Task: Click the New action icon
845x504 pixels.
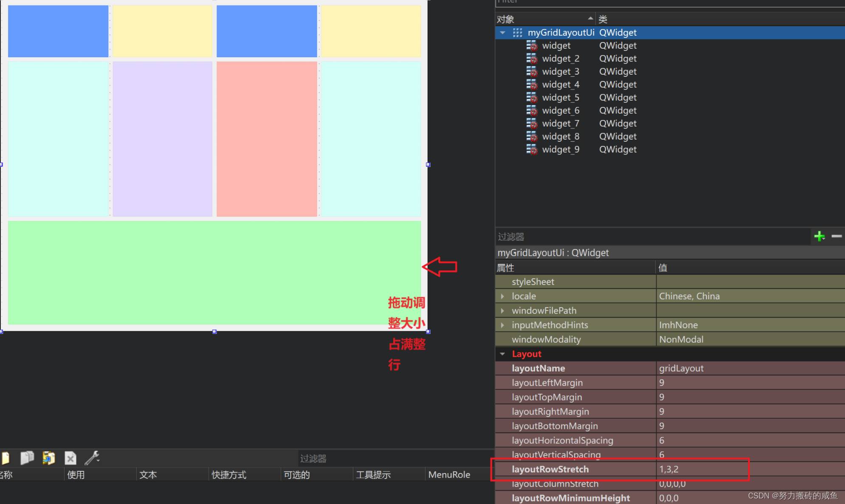Action: click(x=5, y=458)
